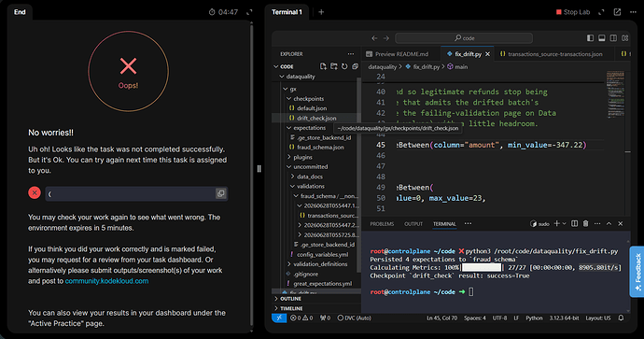
Task: Go back in editor navigation
Action: [x=374, y=38]
